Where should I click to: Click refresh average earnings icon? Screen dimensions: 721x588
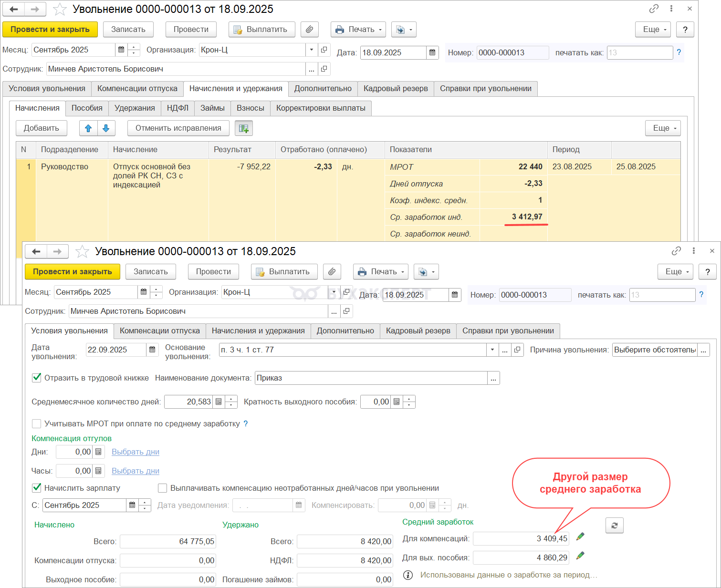pos(614,526)
